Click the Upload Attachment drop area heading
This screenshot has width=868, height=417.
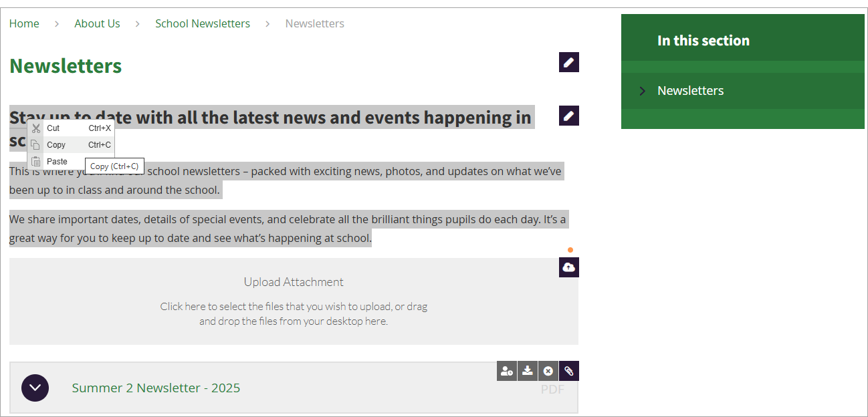click(x=294, y=282)
